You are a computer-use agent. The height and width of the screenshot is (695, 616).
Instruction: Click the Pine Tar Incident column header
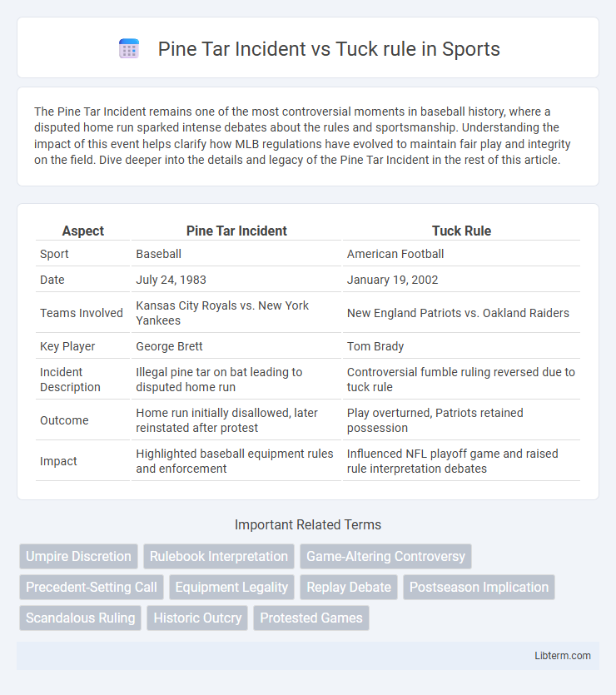click(x=236, y=231)
